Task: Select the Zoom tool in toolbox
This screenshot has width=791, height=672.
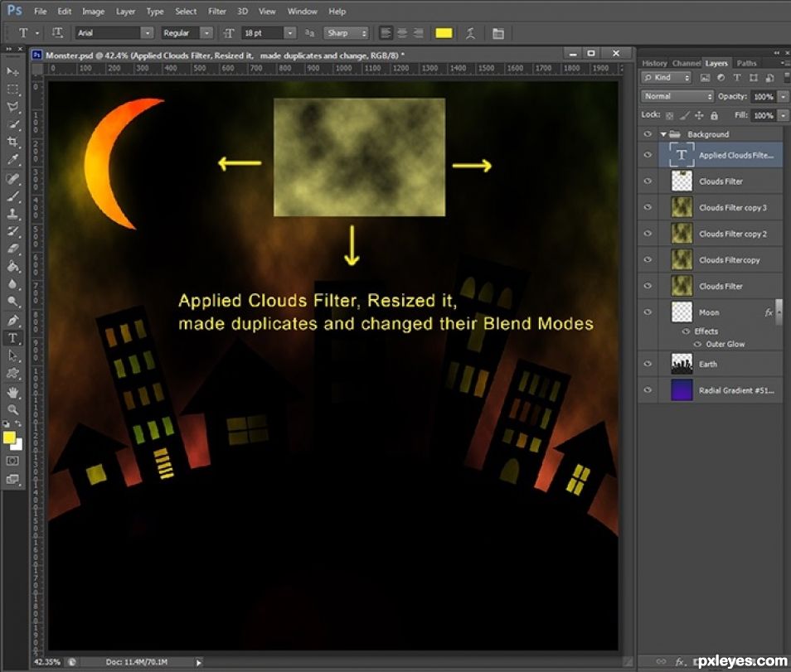Action: (12, 409)
